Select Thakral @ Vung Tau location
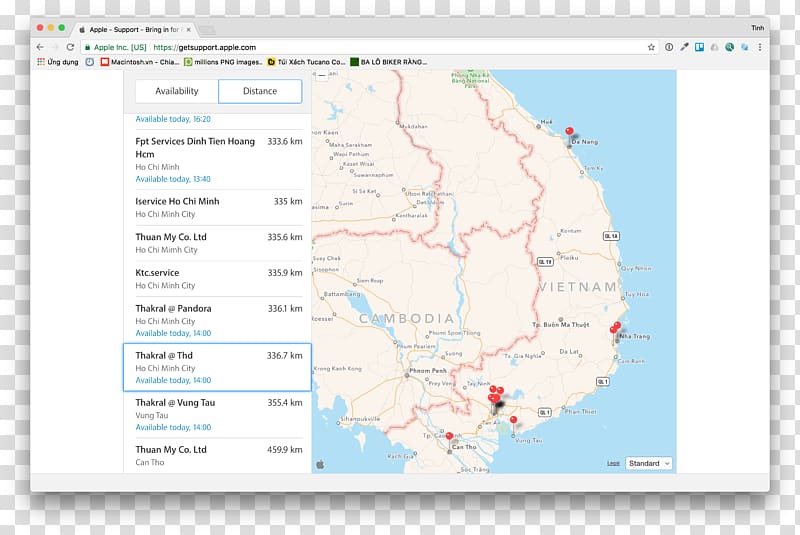This screenshot has width=800, height=535. click(x=218, y=415)
